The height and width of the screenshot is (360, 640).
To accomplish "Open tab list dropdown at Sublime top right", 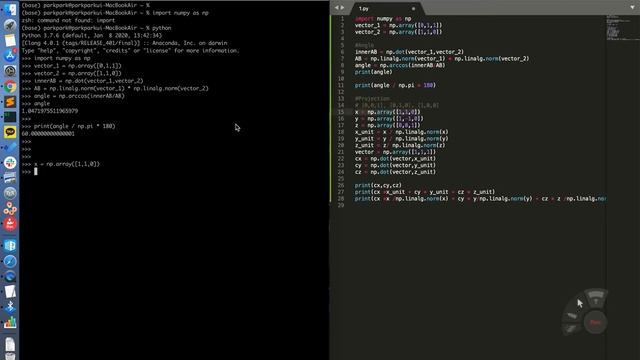I will click(x=632, y=7).
